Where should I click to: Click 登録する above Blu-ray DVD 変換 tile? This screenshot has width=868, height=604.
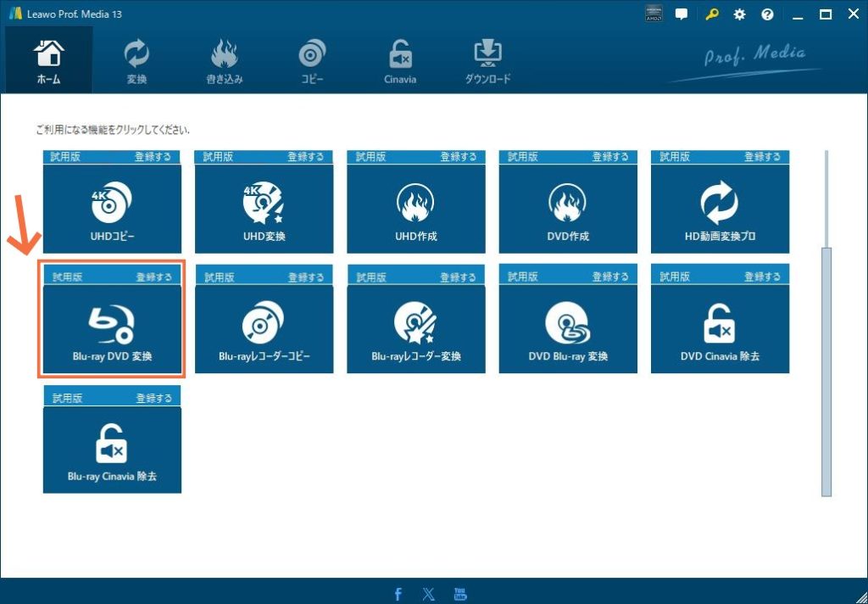click(x=154, y=277)
